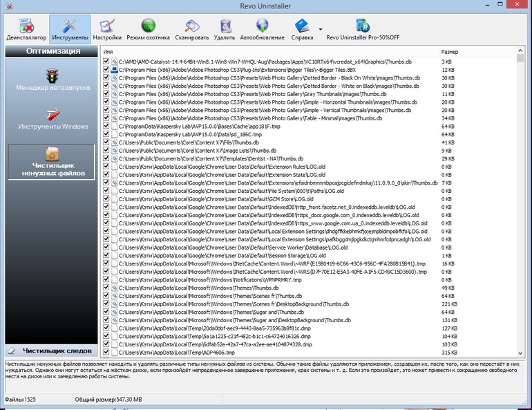The width and height of the screenshot is (532, 410).
Task: Click the eraser icon beside Чистильщик следов
Action: tap(12, 351)
